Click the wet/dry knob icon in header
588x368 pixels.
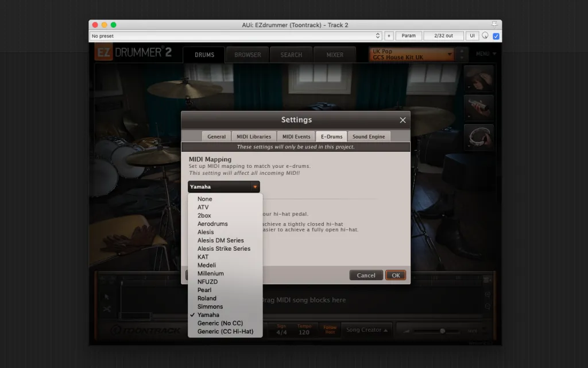point(485,36)
